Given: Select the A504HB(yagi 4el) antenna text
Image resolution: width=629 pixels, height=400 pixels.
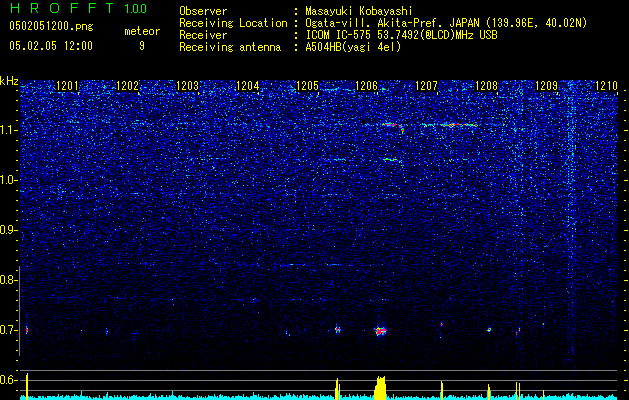Looking at the screenshot, I should coord(353,47).
